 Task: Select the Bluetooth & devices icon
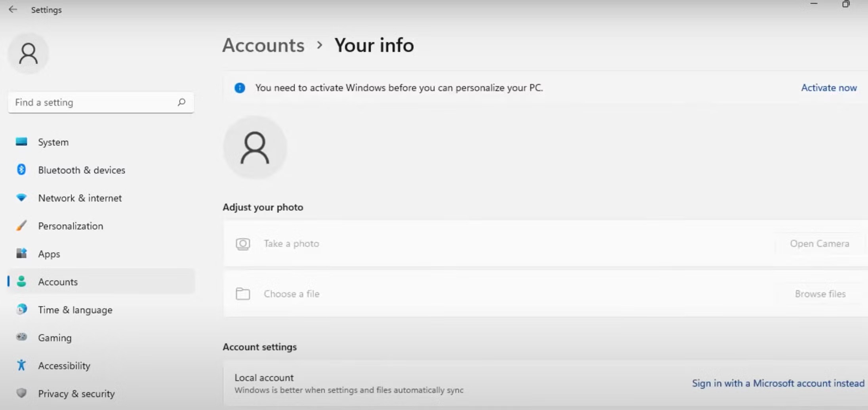(21, 170)
